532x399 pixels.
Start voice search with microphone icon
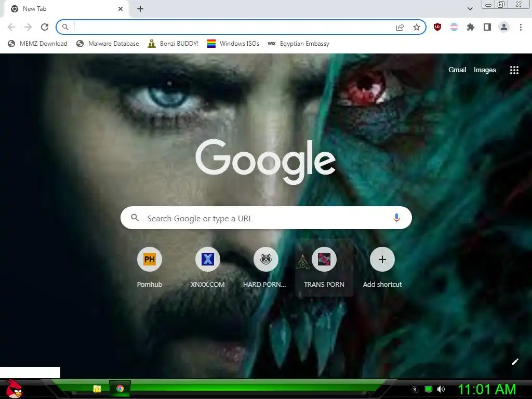396,218
